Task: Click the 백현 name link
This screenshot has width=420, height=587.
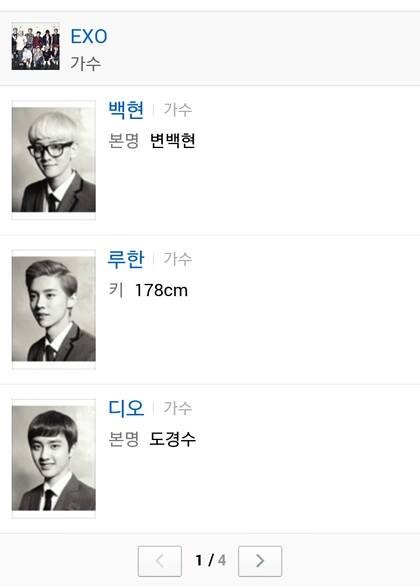Action: (126, 110)
